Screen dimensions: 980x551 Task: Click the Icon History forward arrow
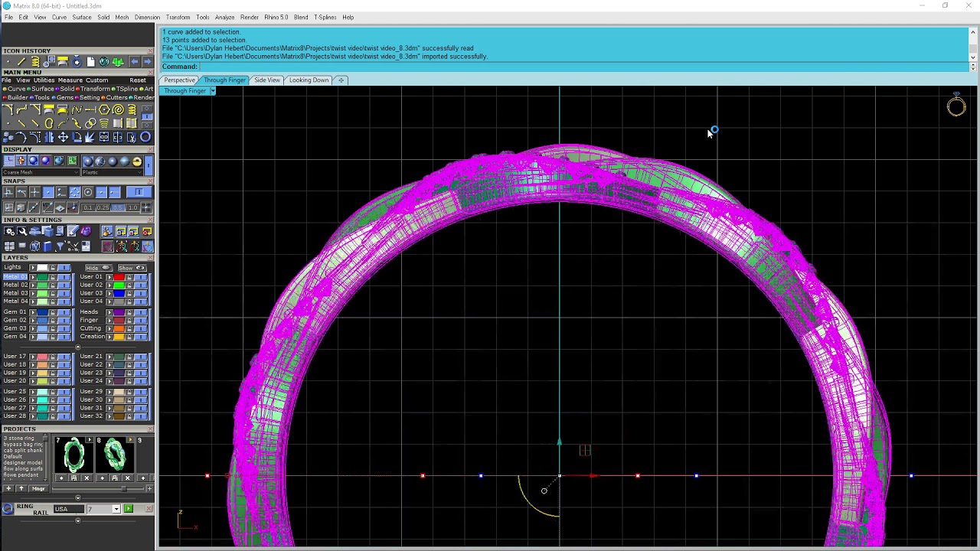pos(146,61)
